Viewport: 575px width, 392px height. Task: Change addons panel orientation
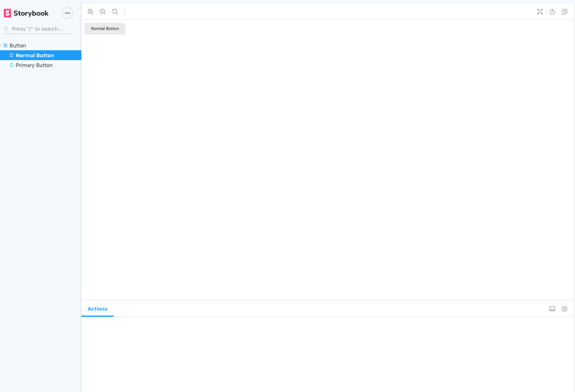click(552, 309)
